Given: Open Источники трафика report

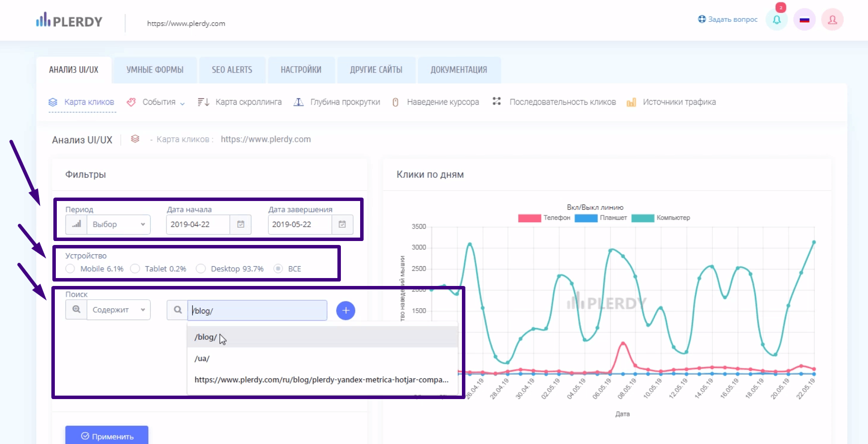Looking at the screenshot, I should coord(679,102).
